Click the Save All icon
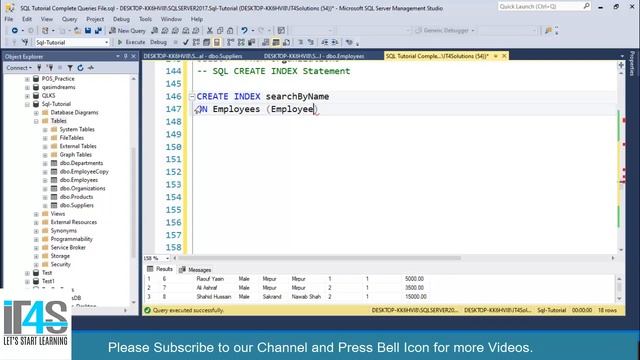 [x=98, y=31]
